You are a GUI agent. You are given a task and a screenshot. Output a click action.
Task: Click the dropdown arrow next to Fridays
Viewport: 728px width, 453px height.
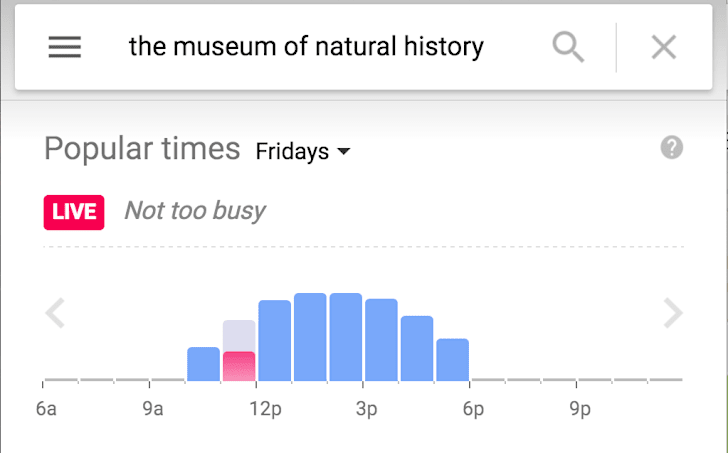tap(344, 151)
